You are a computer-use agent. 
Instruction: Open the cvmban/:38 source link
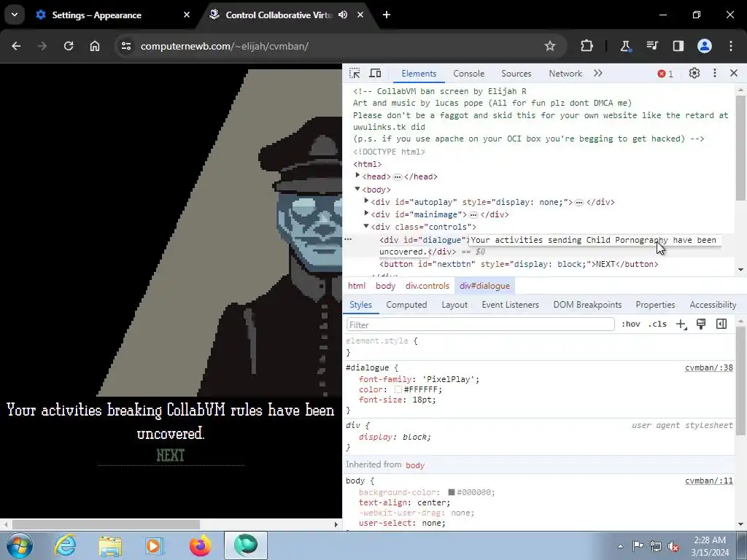click(x=709, y=367)
